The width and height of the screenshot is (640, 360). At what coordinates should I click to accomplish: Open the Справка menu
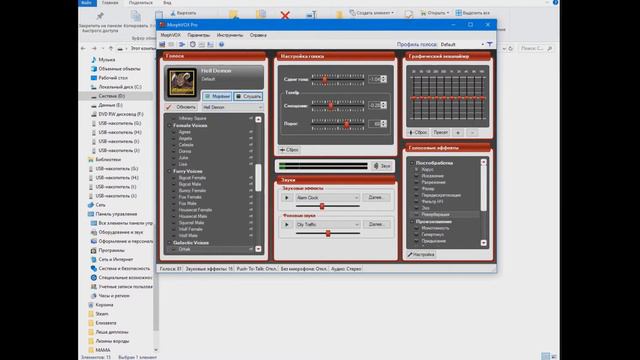pyautogui.click(x=258, y=35)
